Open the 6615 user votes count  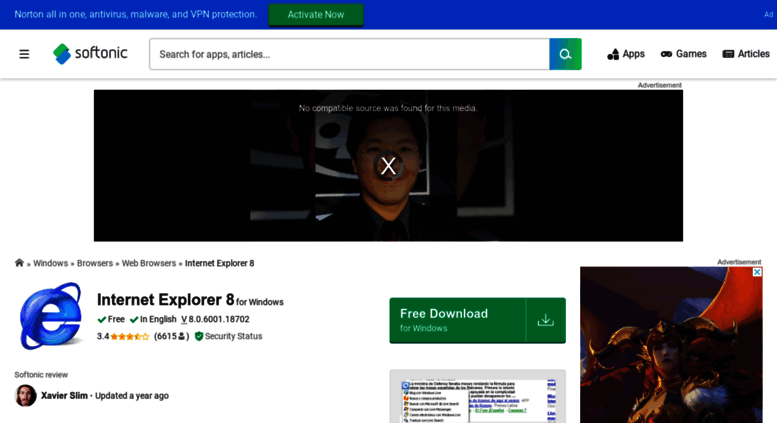click(x=171, y=336)
